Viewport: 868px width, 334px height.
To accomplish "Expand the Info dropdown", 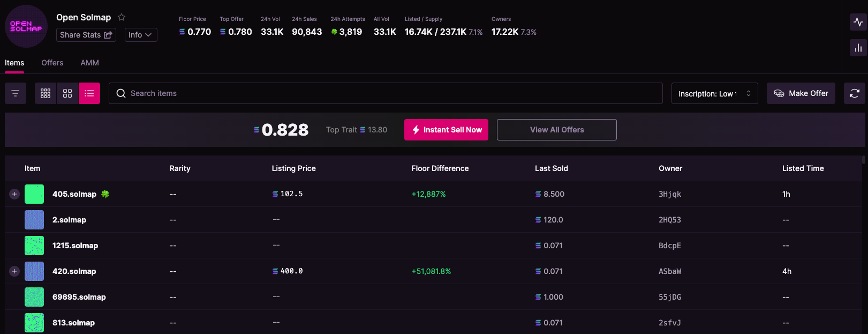I will pos(141,35).
